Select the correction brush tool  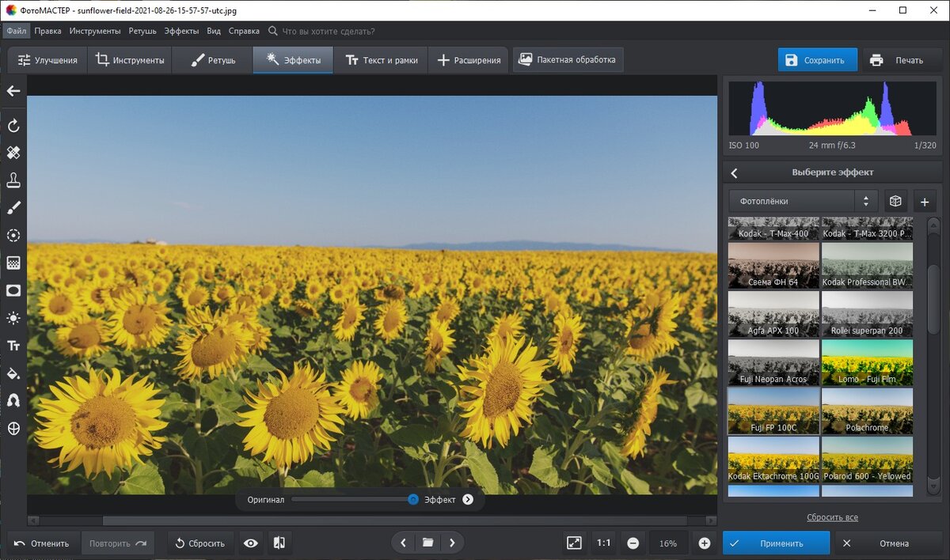coord(13,208)
